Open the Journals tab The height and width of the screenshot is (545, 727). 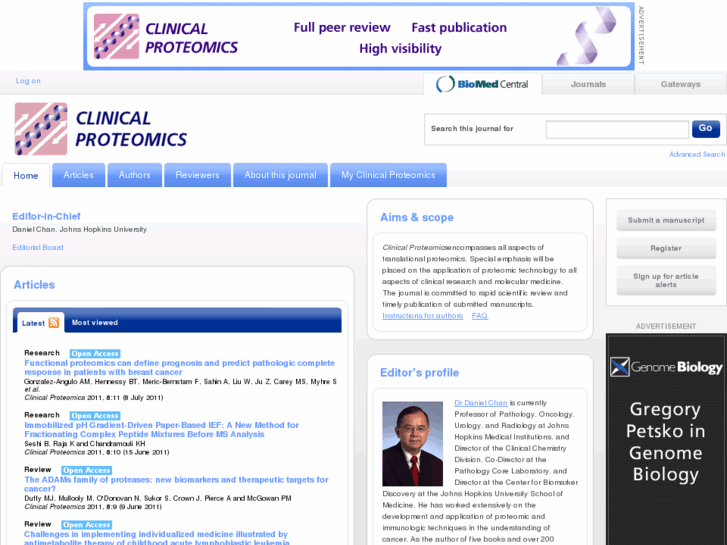[x=588, y=84]
